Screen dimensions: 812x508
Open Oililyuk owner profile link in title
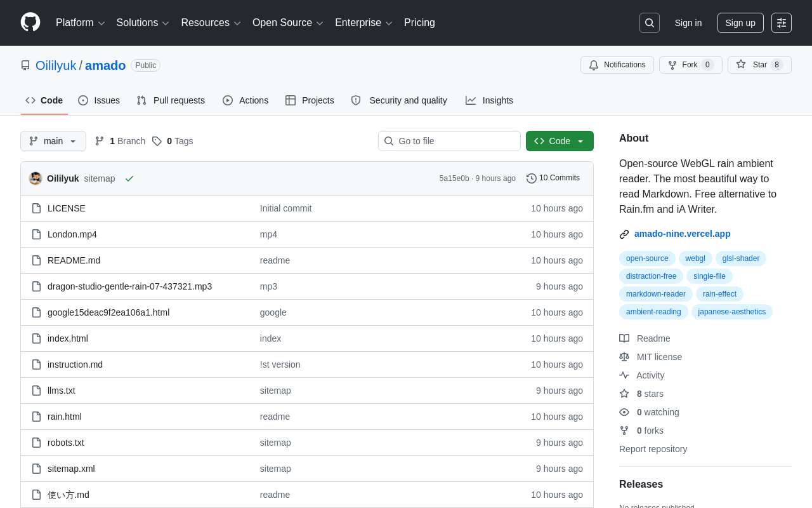[x=56, y=65]
